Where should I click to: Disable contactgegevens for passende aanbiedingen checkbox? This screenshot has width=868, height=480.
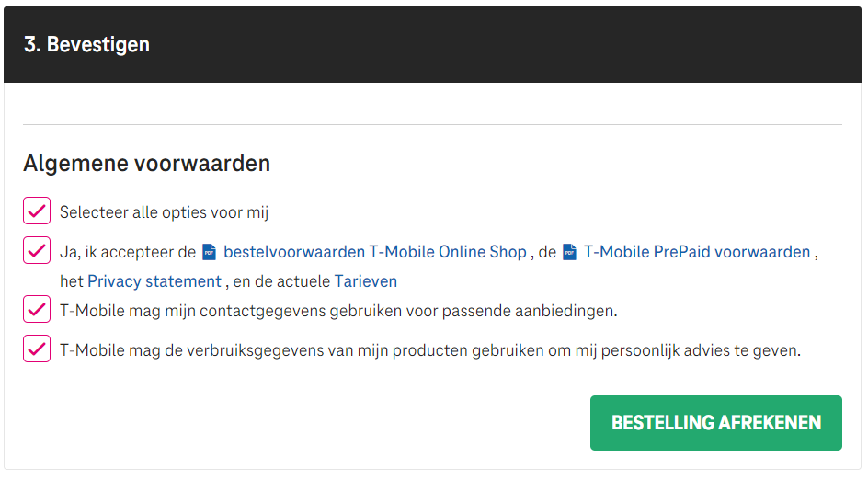37,309
